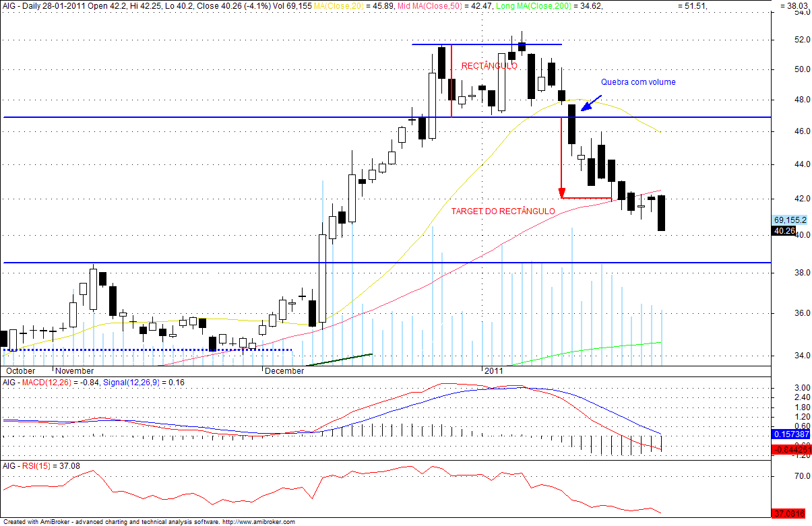Image resolution: width=812 pixels, height=526 pixels.
Task: Select the Long MA(Close,200) = 34.62 label
Action: coord(549,6)
